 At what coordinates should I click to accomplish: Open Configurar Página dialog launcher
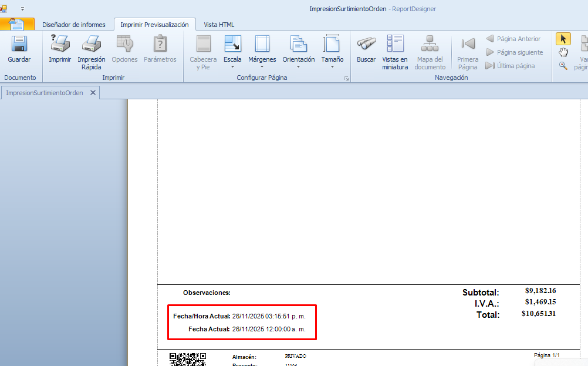coord(346,78)
